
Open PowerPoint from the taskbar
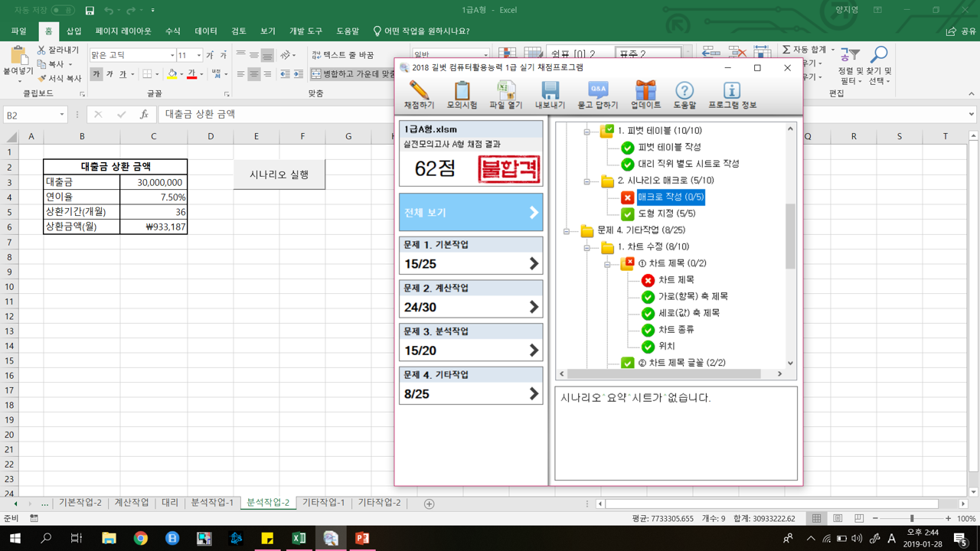click(362, 539)
